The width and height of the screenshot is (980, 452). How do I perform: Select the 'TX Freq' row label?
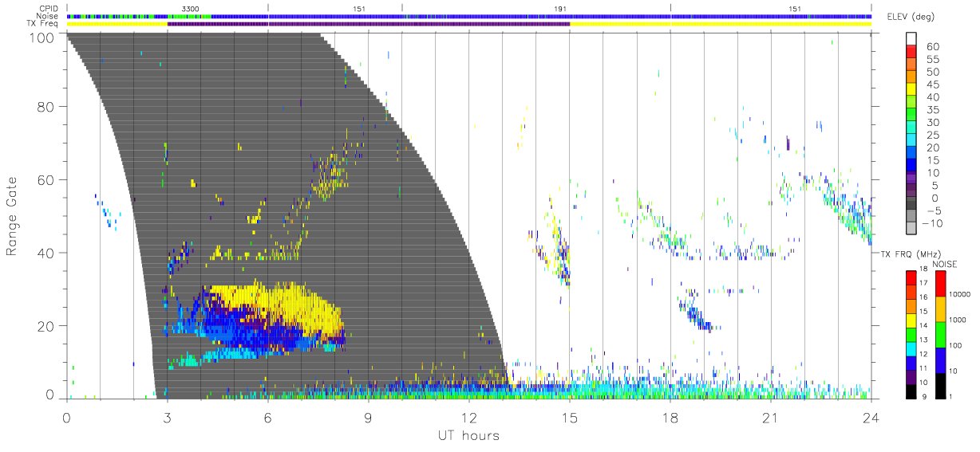point(44,24)
